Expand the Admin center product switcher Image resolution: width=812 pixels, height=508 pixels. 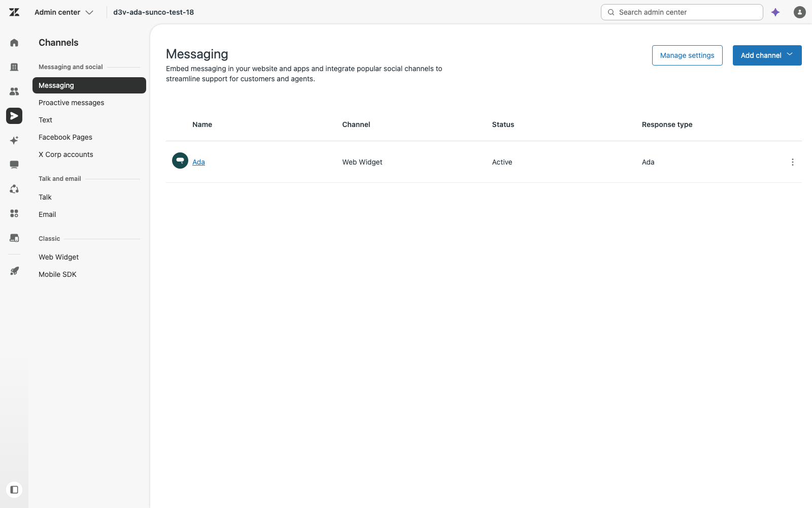(64, 12)
